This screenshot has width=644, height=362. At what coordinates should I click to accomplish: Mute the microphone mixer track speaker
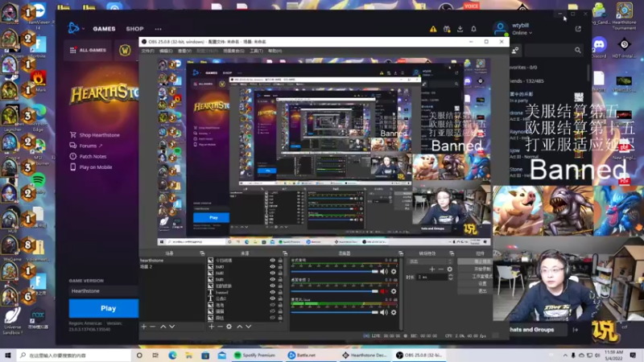click(384, 312)
